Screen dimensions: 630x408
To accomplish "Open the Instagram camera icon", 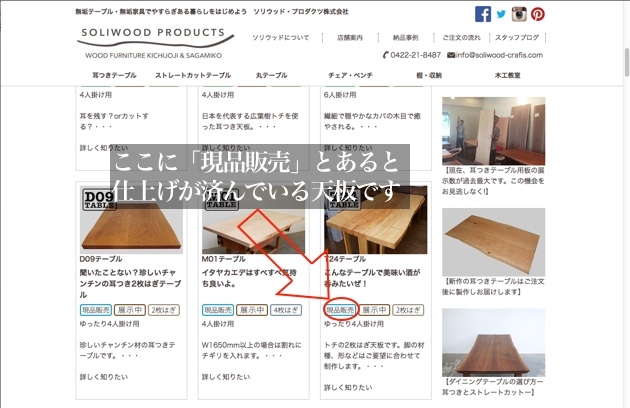I will pos(519,14).
